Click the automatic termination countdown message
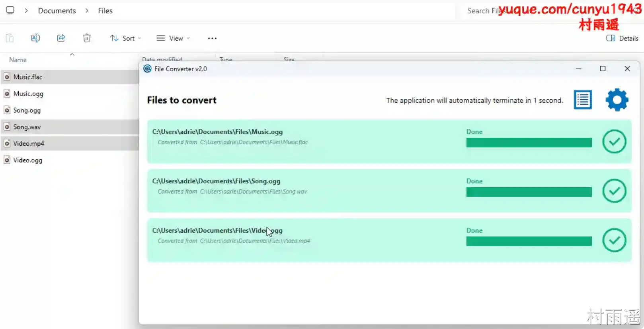644x329 pixels. pos(474,100)
